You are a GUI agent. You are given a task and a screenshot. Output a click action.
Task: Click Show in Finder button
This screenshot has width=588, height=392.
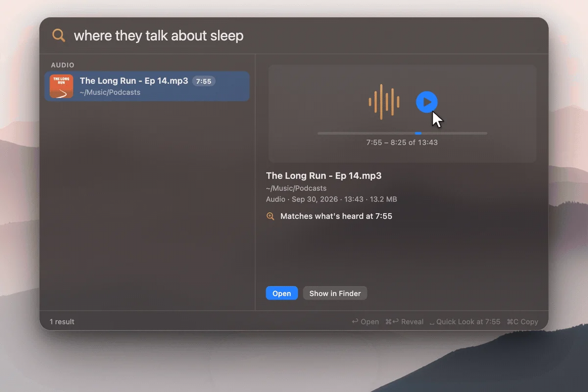pyautogui.click(x=335, y=293)
